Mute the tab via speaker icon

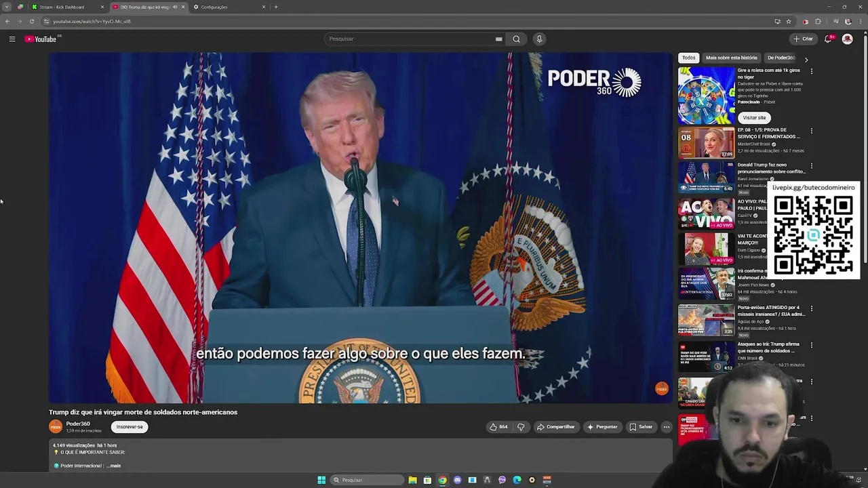pos(175,7)
